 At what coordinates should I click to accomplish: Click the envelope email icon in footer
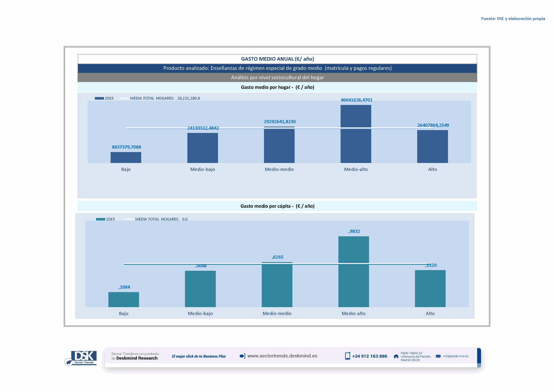pyautogui.click(x=438, y=356)
